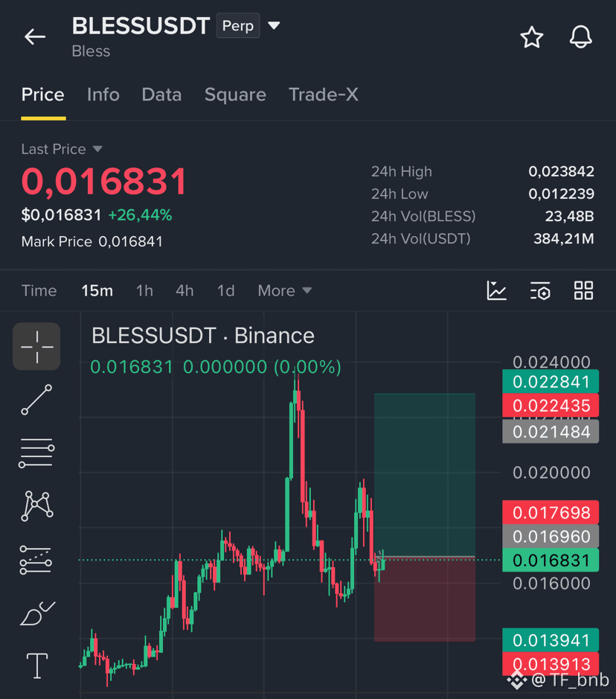Click the Perp badge
Image resolution: width=616 pixels, height=699 pixels.
click(238, 26)
